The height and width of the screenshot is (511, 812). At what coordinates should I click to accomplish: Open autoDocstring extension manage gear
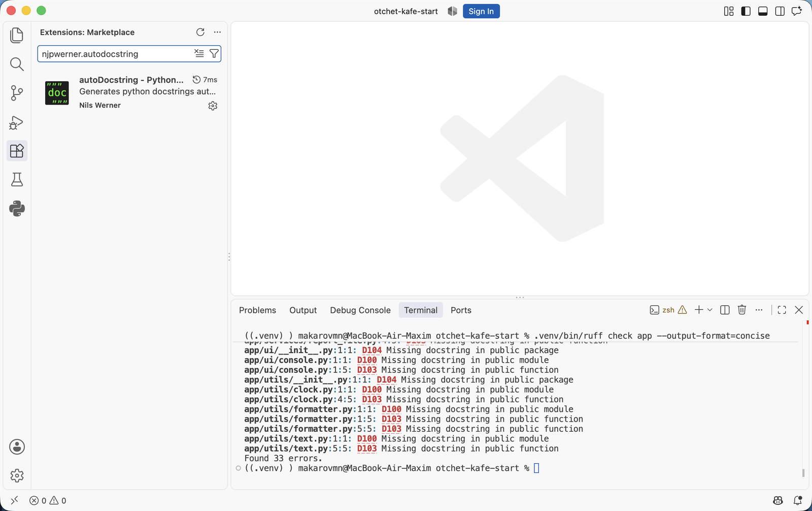click(x=213, y=106)
